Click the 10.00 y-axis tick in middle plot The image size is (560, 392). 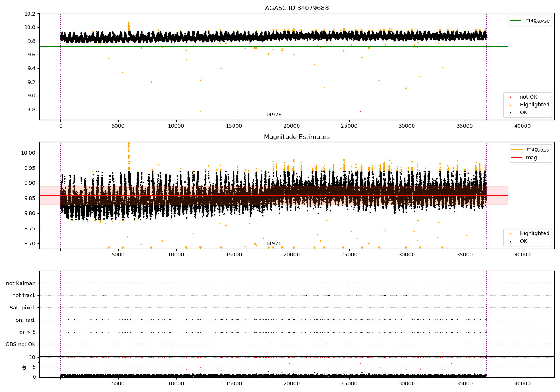(x=28, y=153)
